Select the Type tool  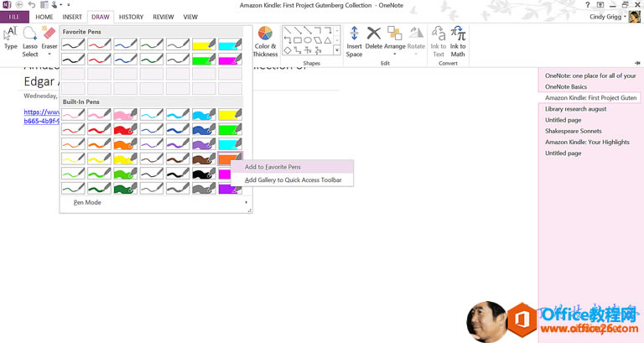(11, 38)
